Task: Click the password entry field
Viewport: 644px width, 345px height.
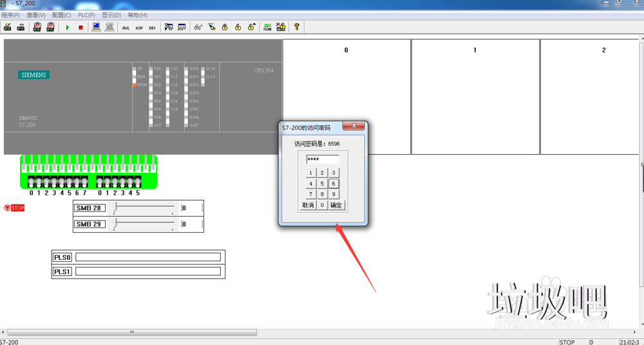Action: point(323,159)
